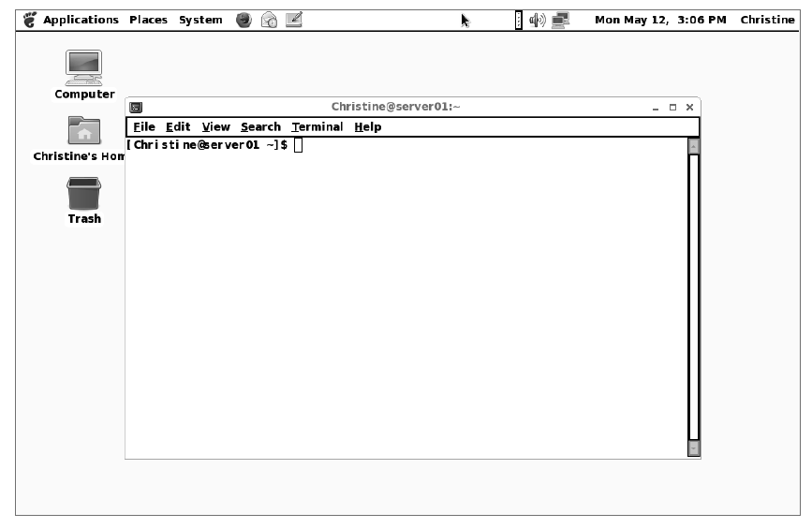The height and width of the screenshot is (528, 812).
Task: Launch the web browser from panel icon
Action: click(x=244, y=21)
